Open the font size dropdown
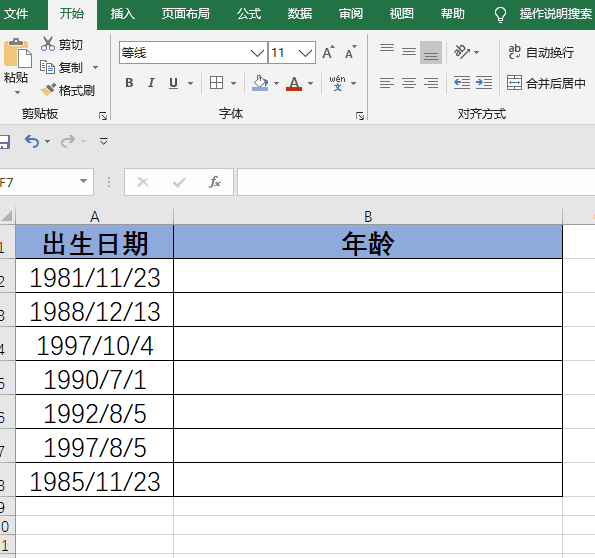595x558 pixels. click(305, 52)
